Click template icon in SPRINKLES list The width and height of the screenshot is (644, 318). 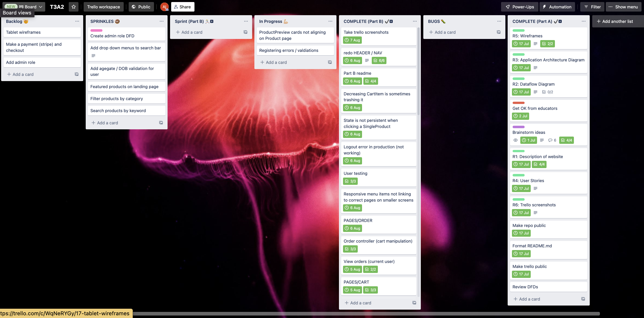(161, 123)
